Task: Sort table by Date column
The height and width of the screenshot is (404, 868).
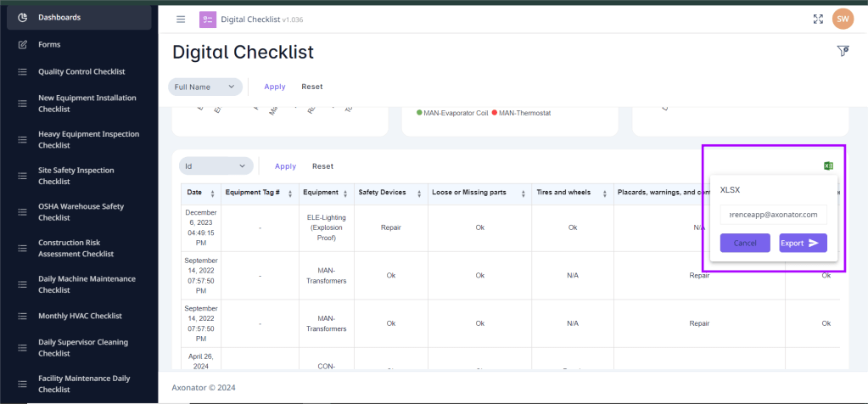Action: pyautogui.click(x=212, y=194)
